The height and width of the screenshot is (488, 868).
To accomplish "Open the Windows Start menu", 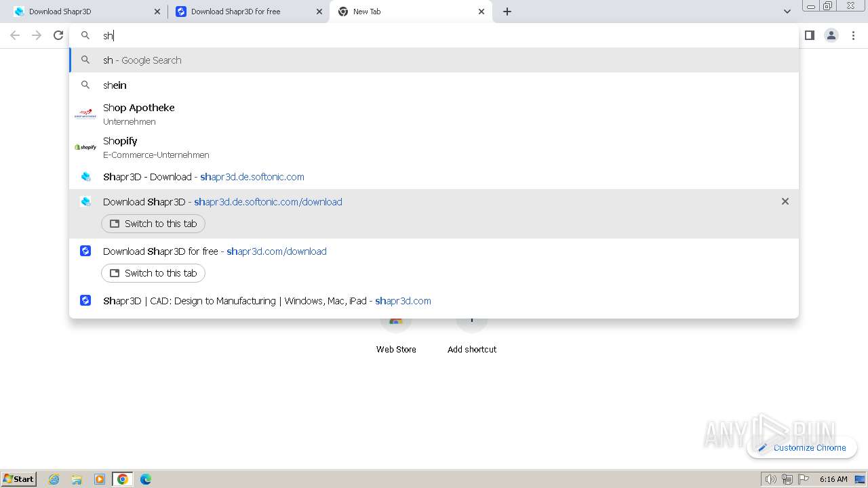I will click(19, 479).
